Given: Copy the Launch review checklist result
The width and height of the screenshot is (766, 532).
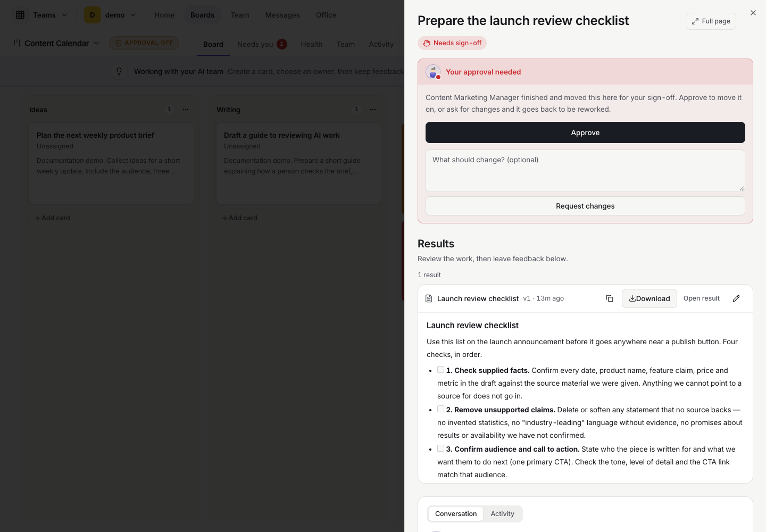Looking at the screenshot, I should point(610,298).
